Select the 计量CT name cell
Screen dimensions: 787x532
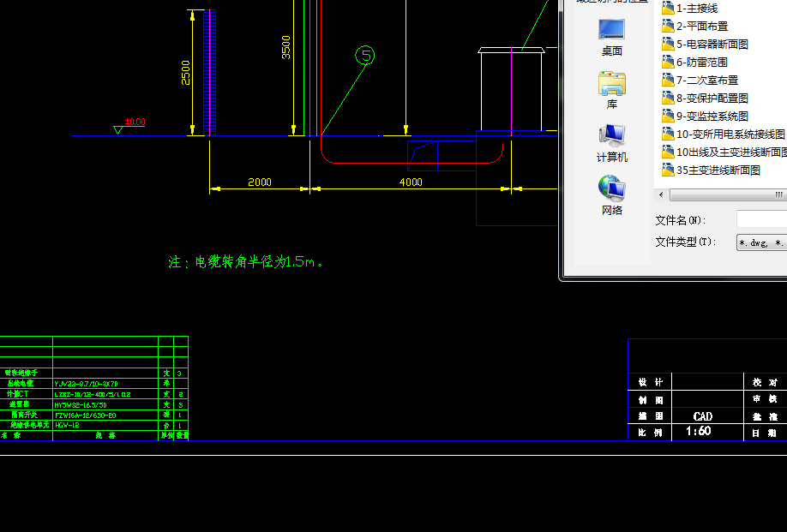coord(17,394)
